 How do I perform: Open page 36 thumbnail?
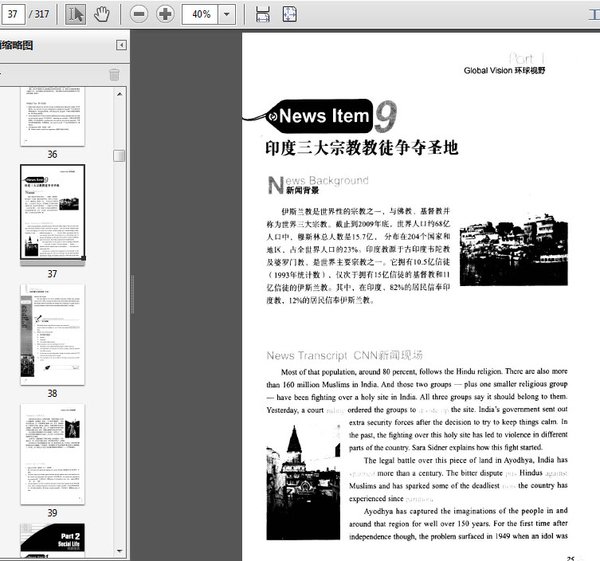52,117
